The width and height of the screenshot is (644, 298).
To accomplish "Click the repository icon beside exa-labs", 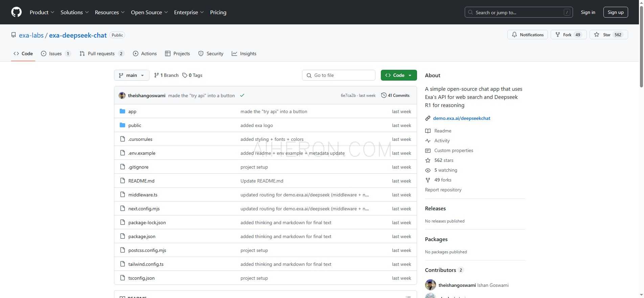I will 14,35.
